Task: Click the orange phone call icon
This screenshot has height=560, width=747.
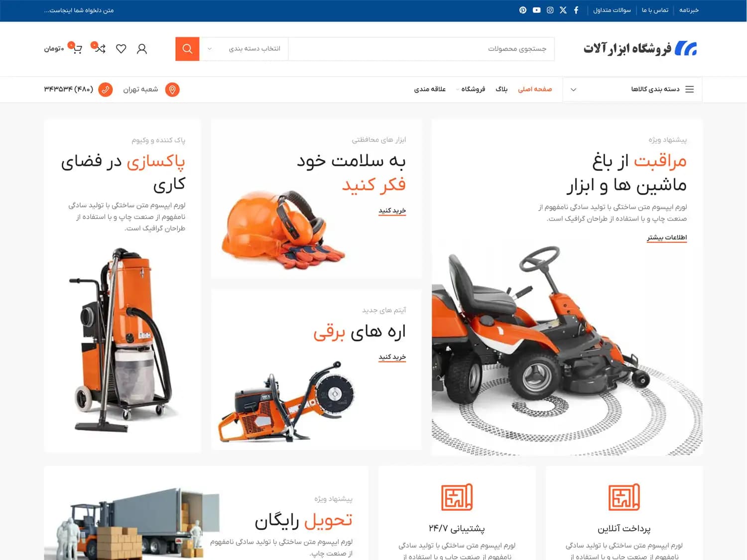Action: [106, 90]
